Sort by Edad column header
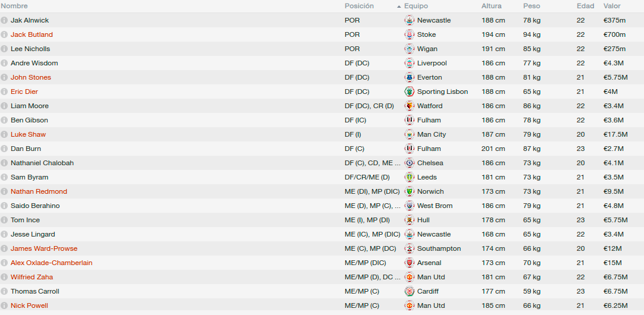Viewport: 644px width, 315px height. pyautogui.click(x=585, y=6)
